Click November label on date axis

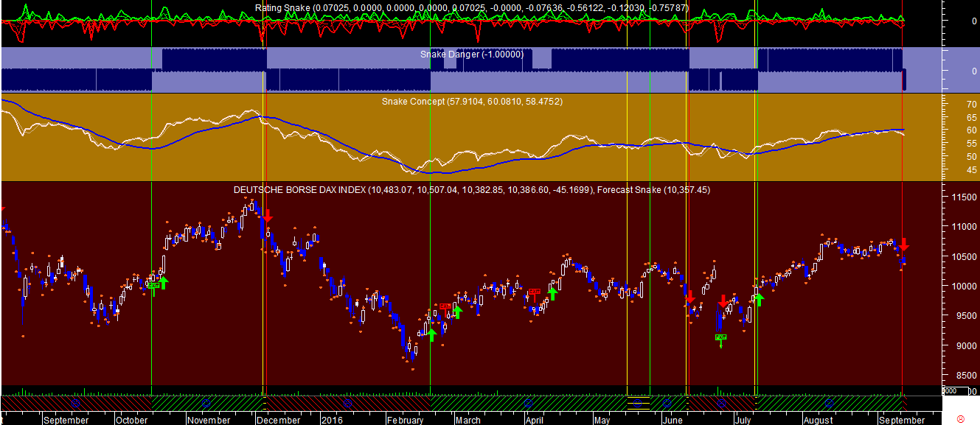209,420
